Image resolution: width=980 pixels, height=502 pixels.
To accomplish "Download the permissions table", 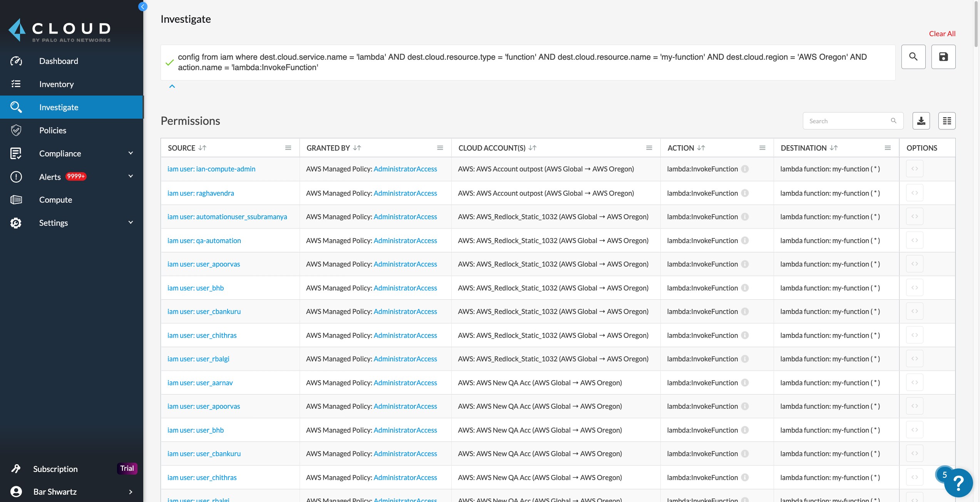I will tap(921, 121).
